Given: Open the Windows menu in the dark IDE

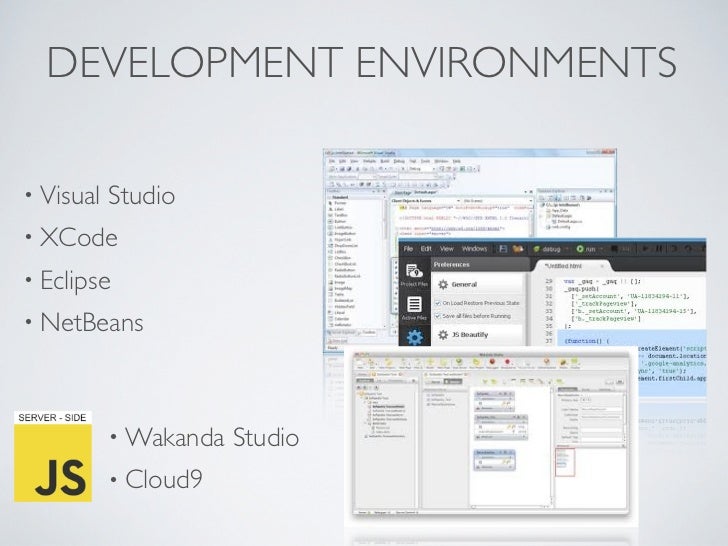Looking at the screenshot, I should click(x=474, y=249).
